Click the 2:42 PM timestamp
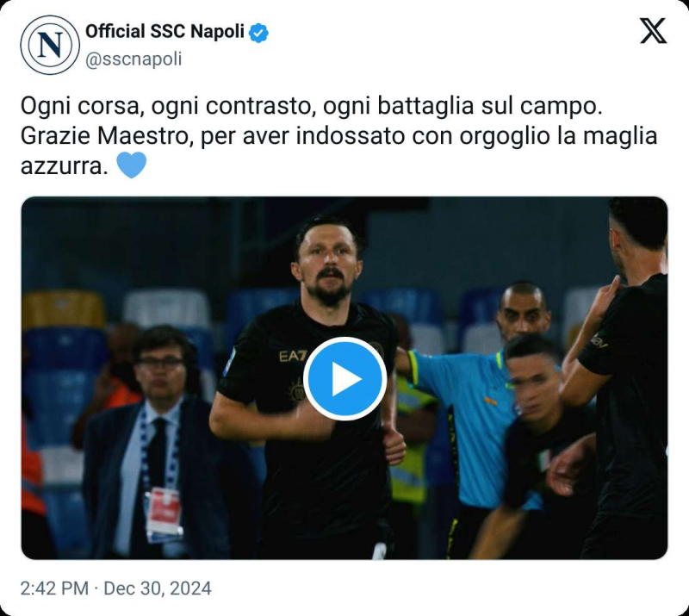 (54, 588)
